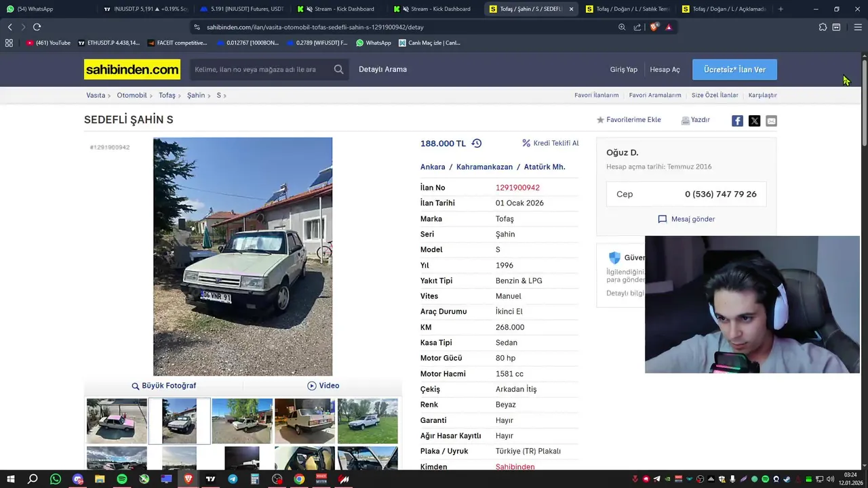Open new browser tab

[781, 9]
